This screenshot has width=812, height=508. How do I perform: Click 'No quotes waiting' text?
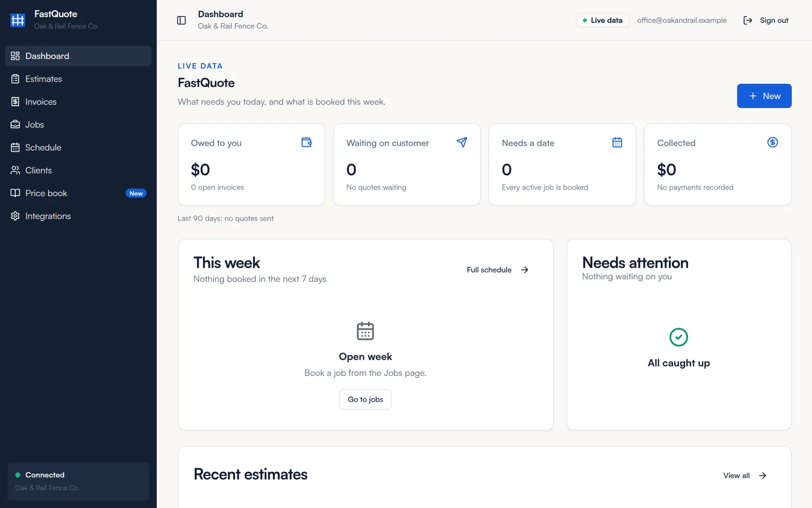[x=376, y=187]
